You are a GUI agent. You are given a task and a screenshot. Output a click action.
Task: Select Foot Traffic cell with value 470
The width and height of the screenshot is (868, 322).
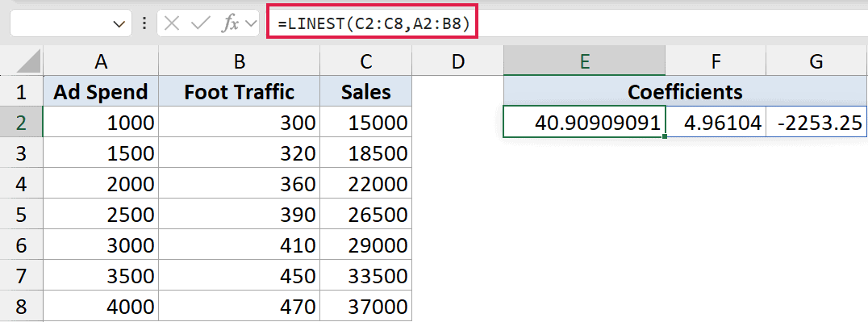coord(239,305)
